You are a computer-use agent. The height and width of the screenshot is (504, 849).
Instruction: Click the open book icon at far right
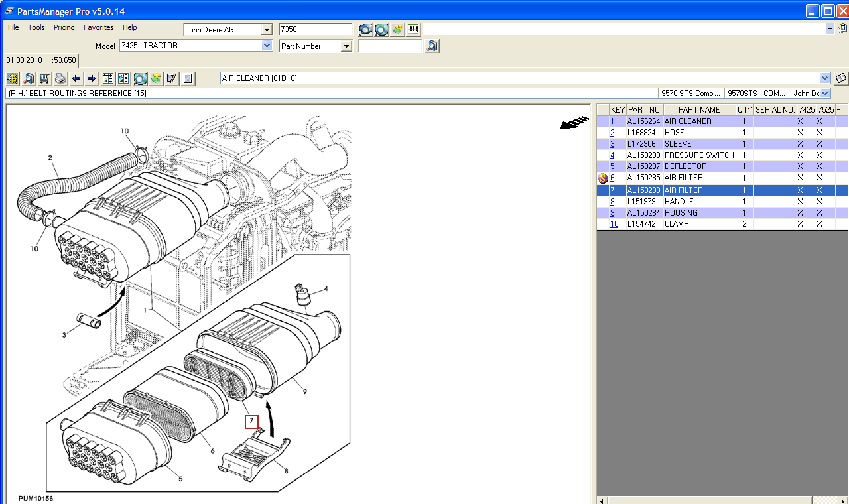coord(841,78)
